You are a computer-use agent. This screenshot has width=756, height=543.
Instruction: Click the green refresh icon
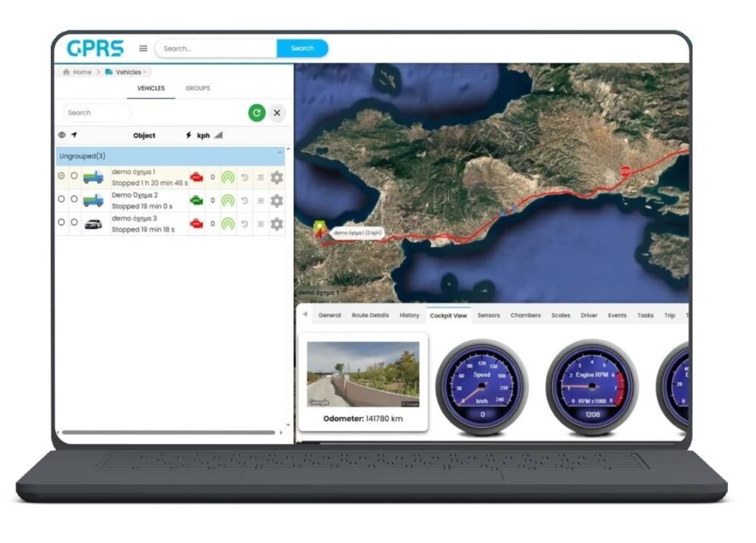(x=256, y=113)
